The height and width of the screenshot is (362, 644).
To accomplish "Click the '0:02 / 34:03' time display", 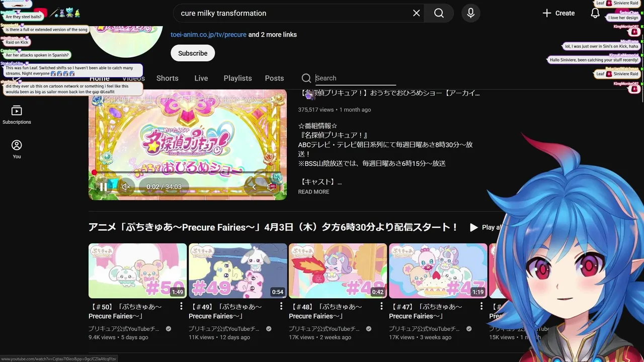I will [164, 187].
